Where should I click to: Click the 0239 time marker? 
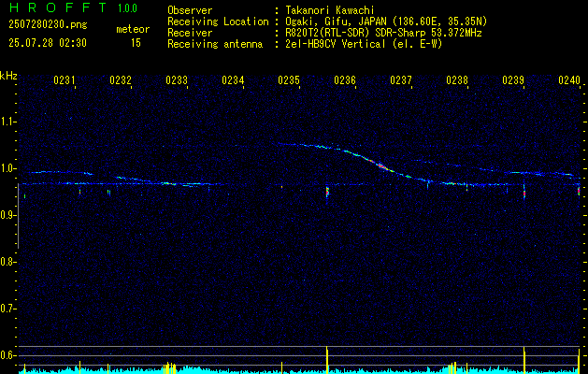click(513, 80)
